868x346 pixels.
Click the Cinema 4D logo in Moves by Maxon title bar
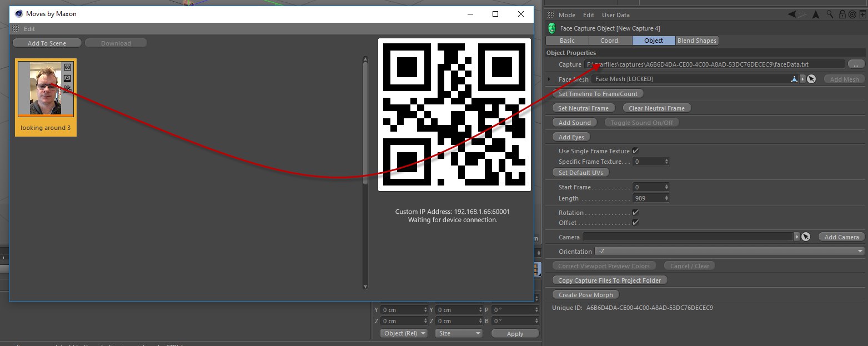[19, 14]
